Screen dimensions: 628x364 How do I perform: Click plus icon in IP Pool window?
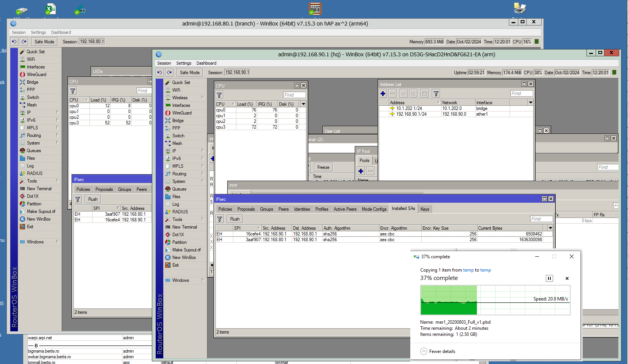pos(361,171)
